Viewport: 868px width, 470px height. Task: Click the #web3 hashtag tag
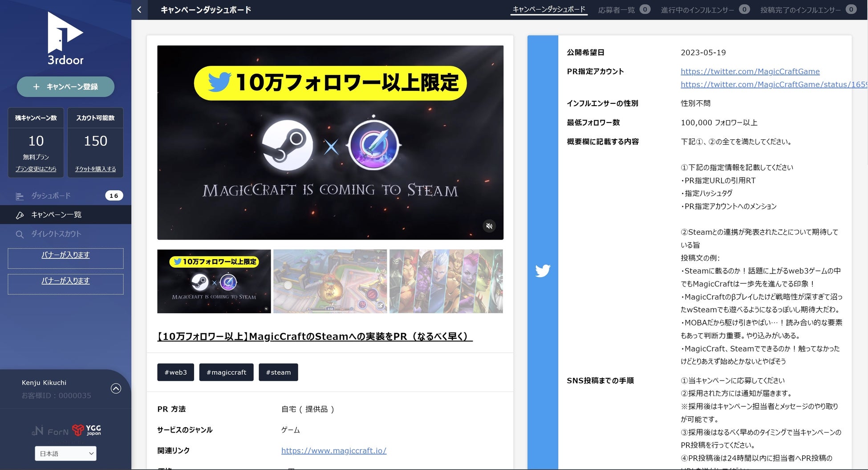pos(175,372)
